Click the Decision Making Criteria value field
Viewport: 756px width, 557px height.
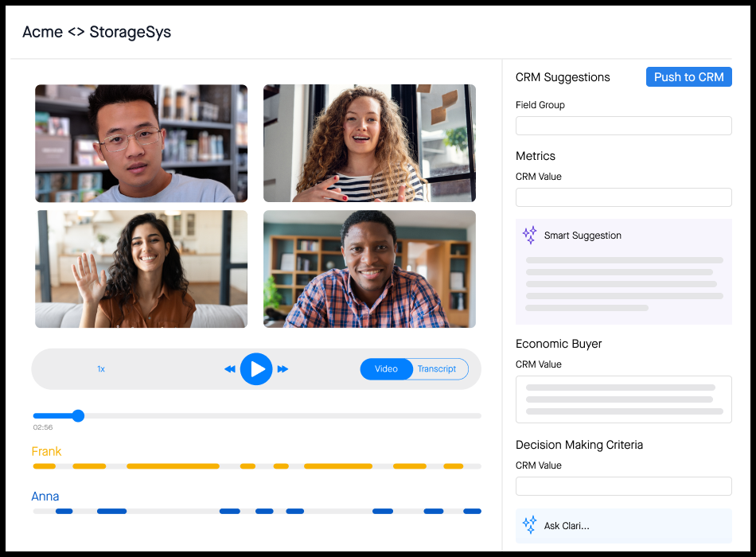tap(623, 486)
